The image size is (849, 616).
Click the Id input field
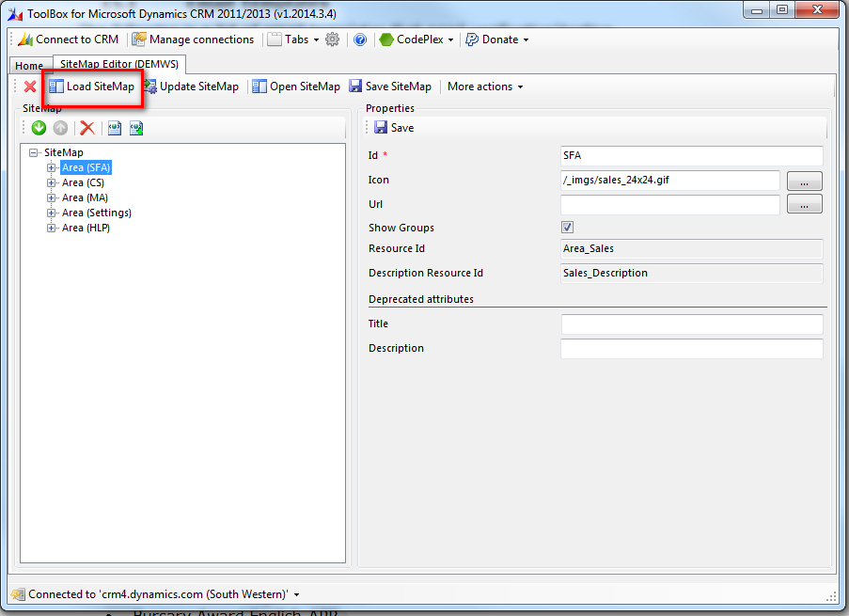coord(691,156)
